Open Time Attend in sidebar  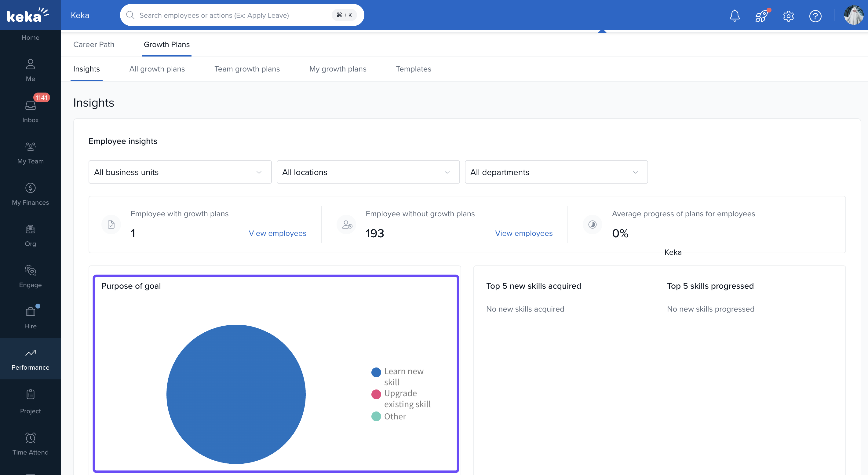pos(30,444)
